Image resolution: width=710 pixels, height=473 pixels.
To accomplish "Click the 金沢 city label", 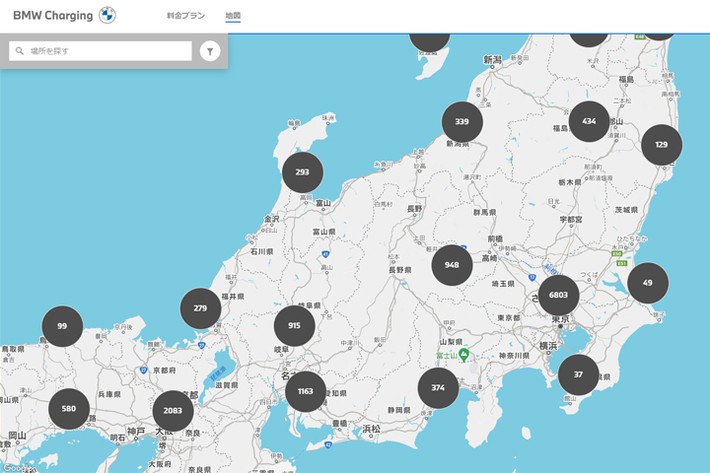I will click(x=272, y=219).
